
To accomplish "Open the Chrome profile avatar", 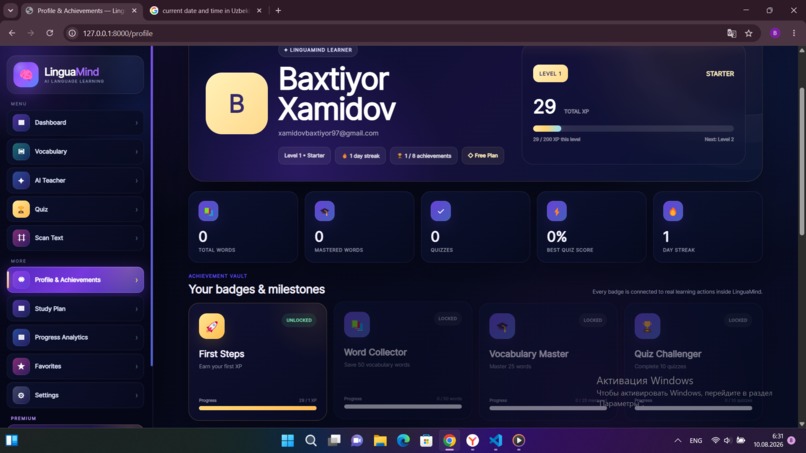I will coord(775,33).
